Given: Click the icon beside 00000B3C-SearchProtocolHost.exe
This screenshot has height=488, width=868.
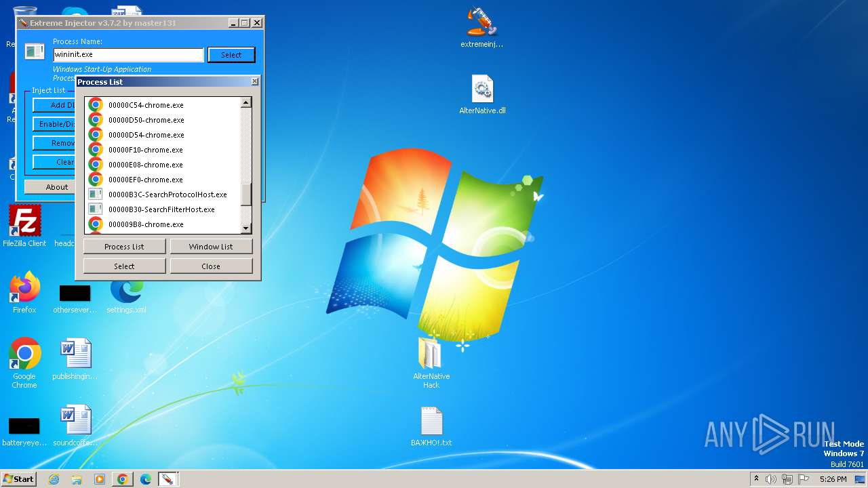Looking at the screenshot, I should tap(96, 195).
